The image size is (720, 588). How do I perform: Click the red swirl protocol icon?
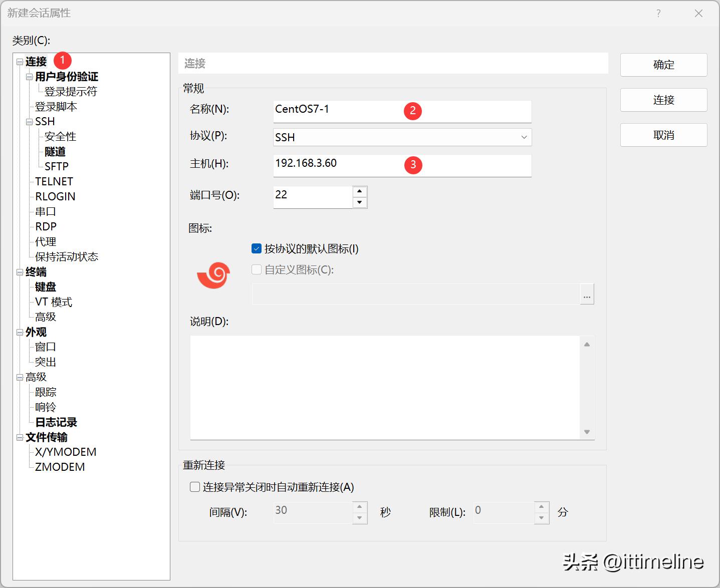pos(213,275)
